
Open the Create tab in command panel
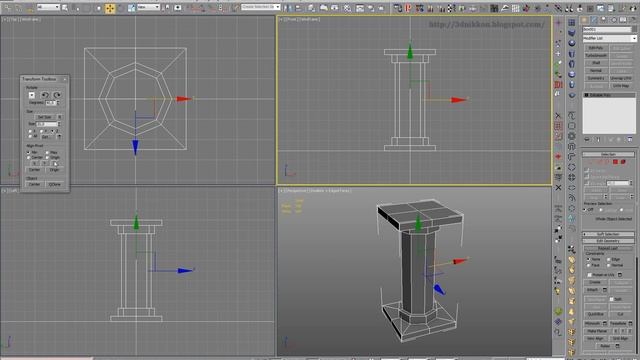point(584,20)
